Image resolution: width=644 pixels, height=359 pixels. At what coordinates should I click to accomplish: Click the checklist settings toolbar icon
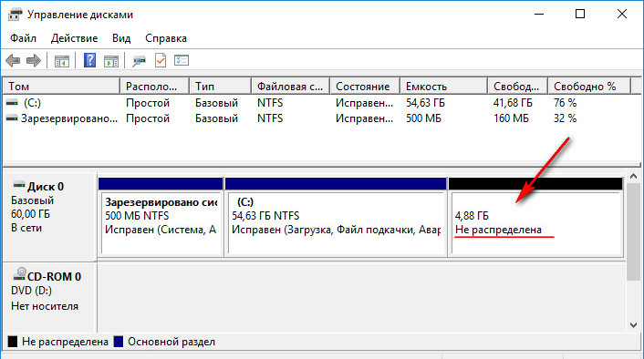pos(182,61)
